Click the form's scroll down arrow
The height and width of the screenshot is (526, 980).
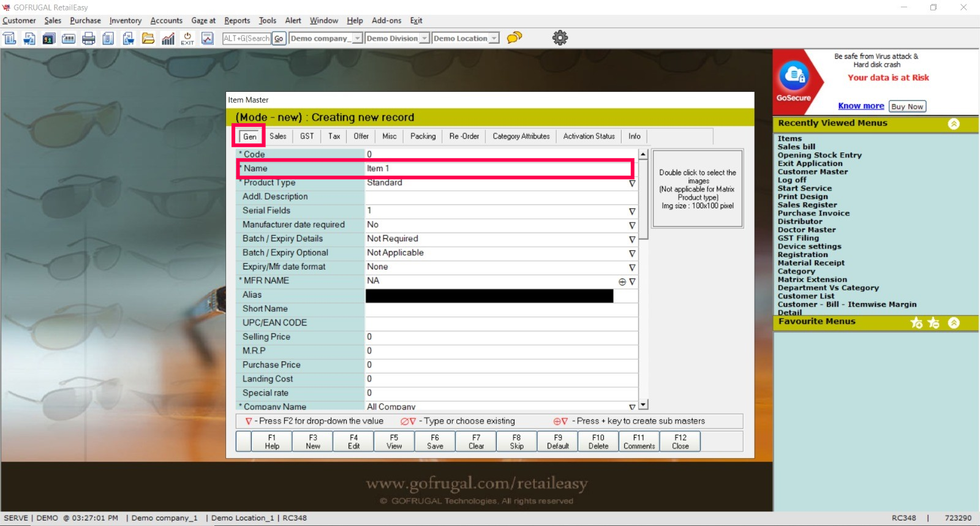coord(643,405)
